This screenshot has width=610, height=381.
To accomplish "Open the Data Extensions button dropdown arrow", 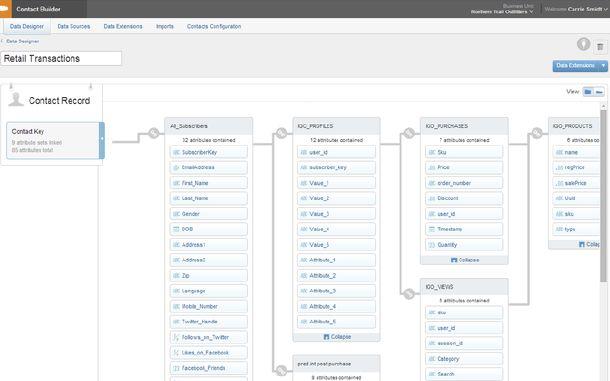I will click(x=603, y=65).
